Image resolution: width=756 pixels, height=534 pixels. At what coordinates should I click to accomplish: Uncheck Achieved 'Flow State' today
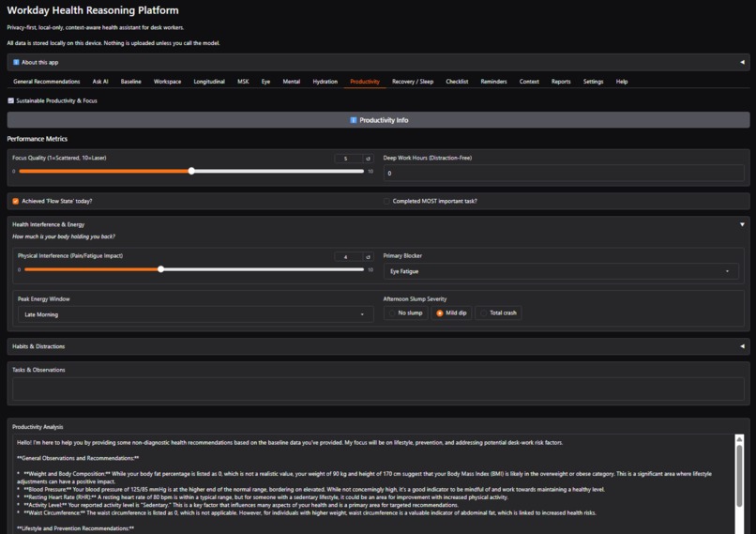point(15,201)
